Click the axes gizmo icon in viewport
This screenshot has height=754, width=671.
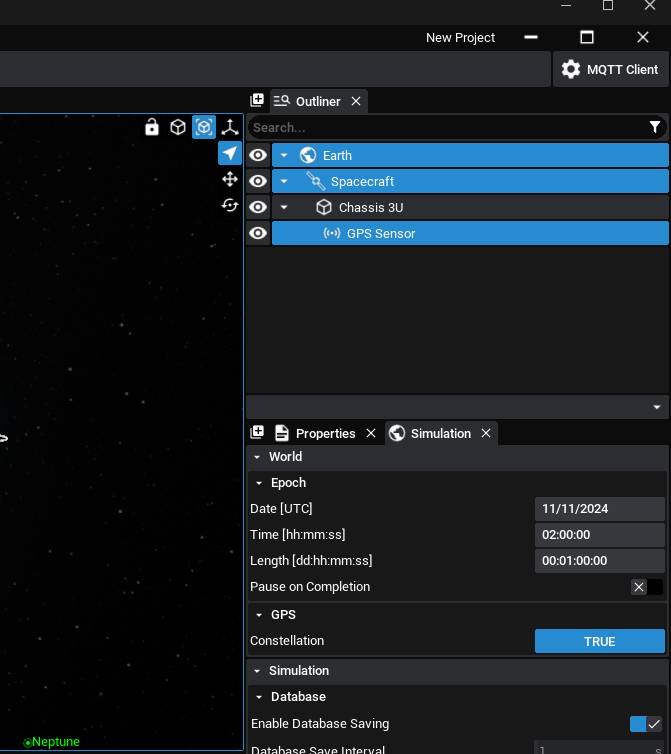tap(230, 127)
